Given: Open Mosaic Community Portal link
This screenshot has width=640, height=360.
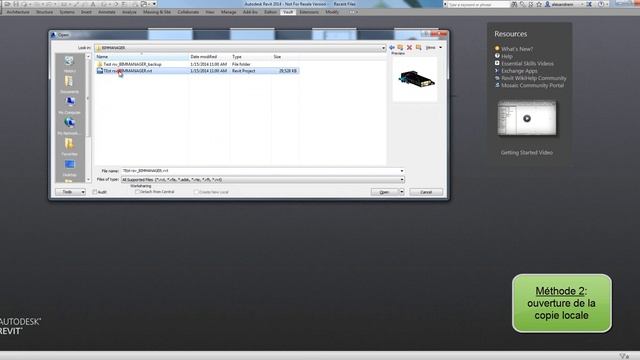Looking at the screenshot, I should coord(533,86).
